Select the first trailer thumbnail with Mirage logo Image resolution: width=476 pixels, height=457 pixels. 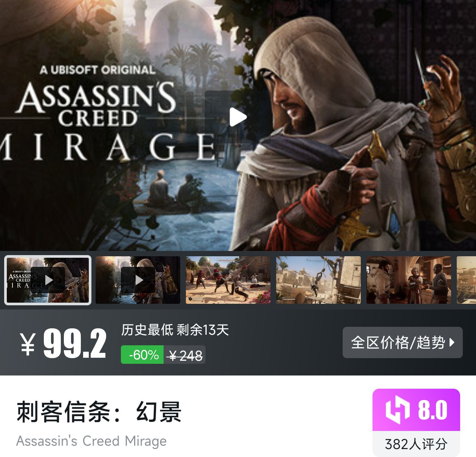coord(48,280)
